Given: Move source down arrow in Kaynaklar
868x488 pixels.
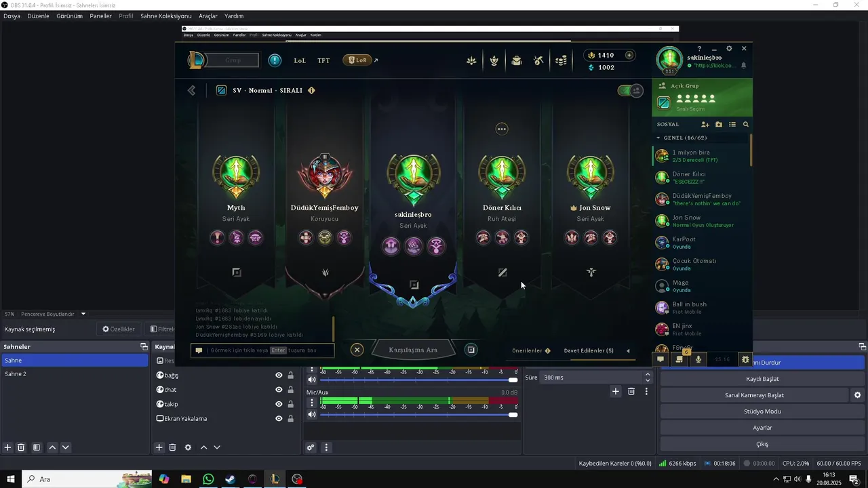Looking at the screenshot, I should [217, 447].
